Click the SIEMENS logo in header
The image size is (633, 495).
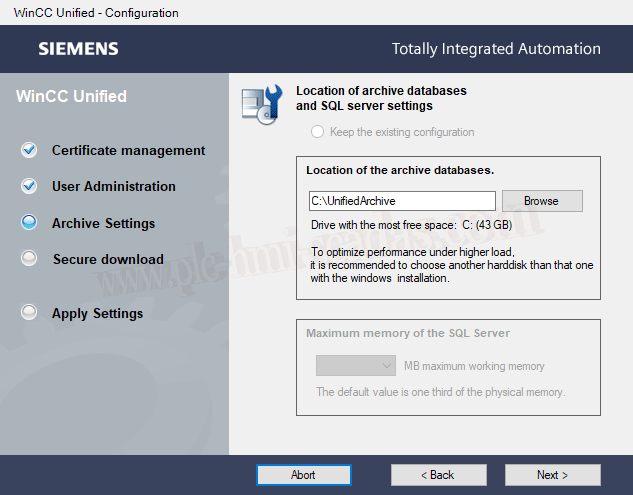point(78,49)
